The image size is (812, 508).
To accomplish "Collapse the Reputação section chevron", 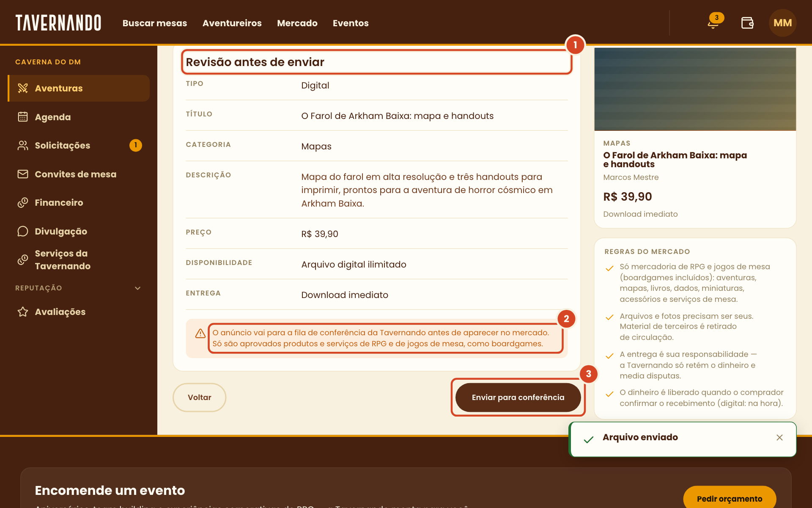I will point(137,288).
